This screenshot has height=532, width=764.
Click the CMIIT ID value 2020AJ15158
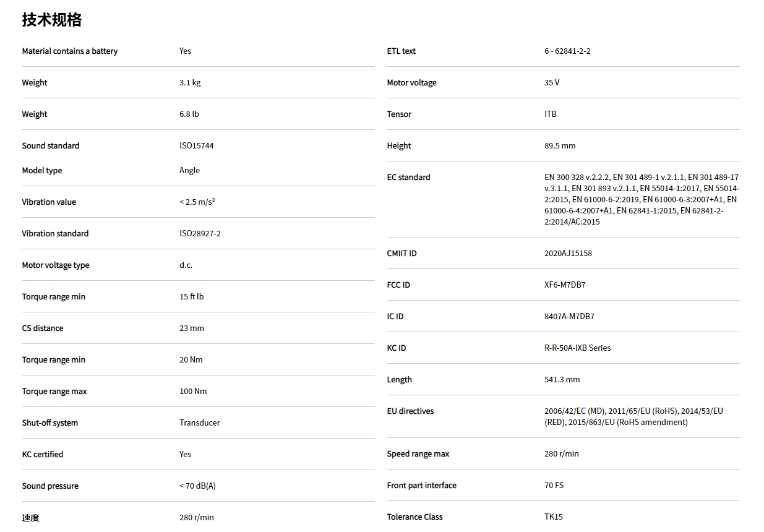click(x=568, y=253)
